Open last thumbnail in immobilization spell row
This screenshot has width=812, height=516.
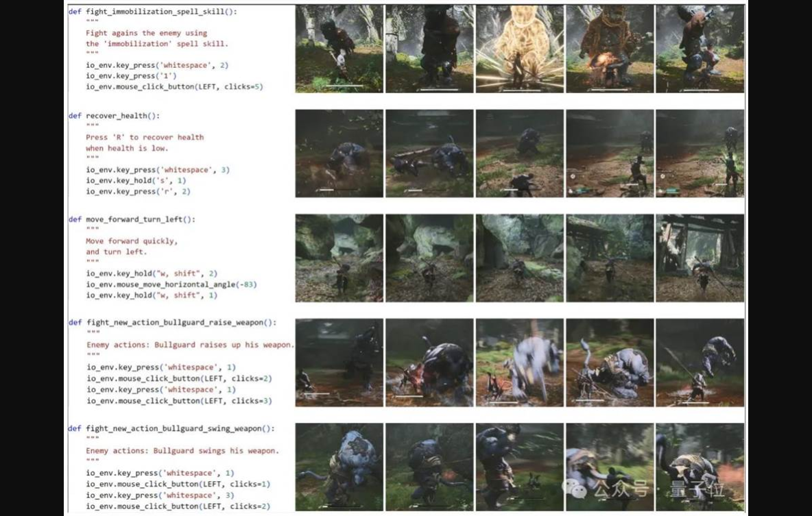(x=700, y=49)
